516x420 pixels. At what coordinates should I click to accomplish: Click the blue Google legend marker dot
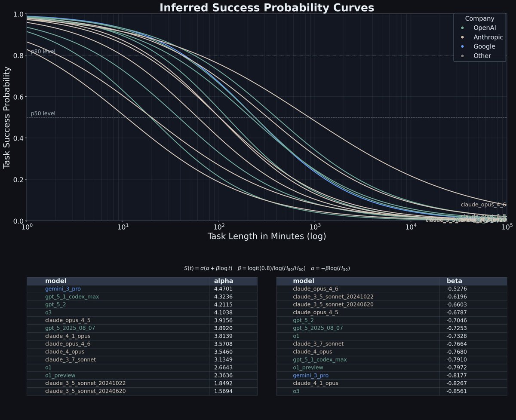pyautogui.click(x=463, y=46)
